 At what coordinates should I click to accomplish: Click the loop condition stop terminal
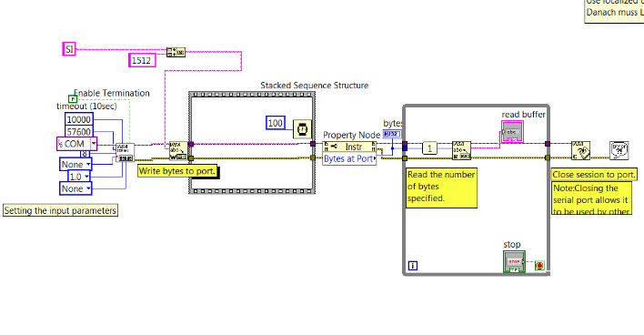point(539,266)
